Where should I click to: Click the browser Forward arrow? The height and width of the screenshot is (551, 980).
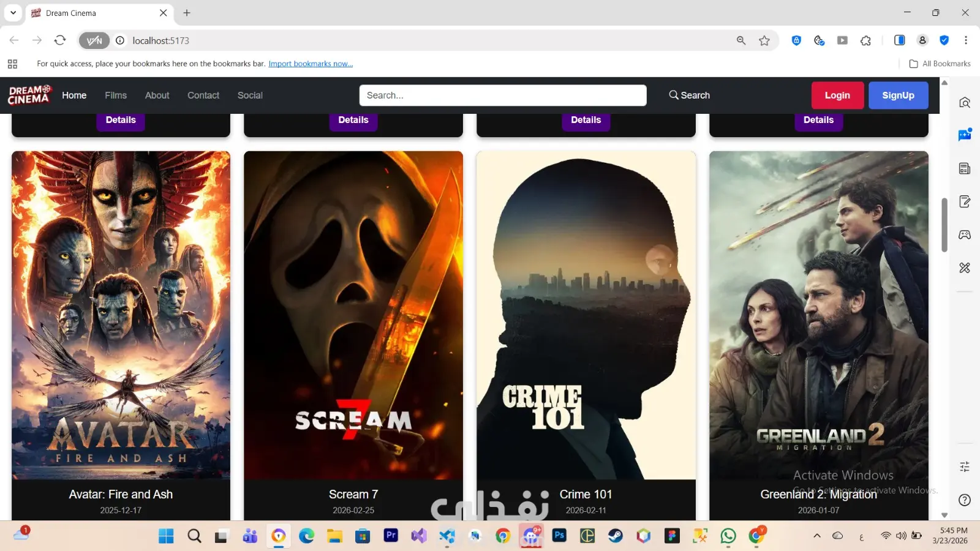point(37,40)
